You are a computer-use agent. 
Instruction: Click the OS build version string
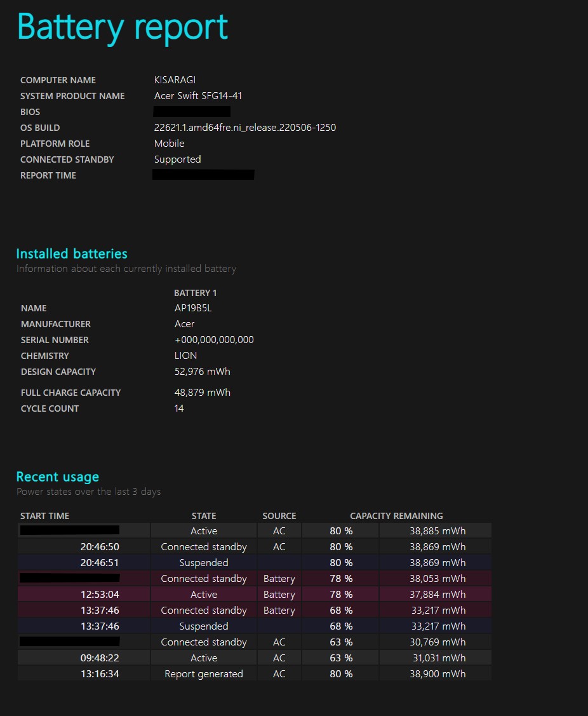pos(244,128)
